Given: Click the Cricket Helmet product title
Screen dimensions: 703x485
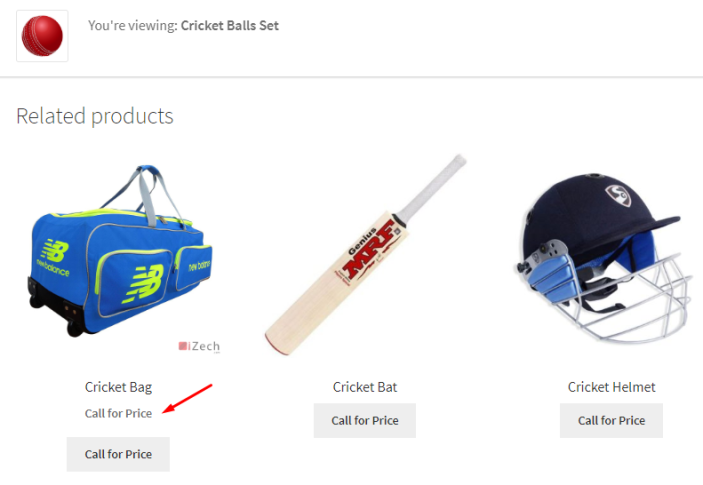Looking at the screenshot, I should [x=612, y=387].
